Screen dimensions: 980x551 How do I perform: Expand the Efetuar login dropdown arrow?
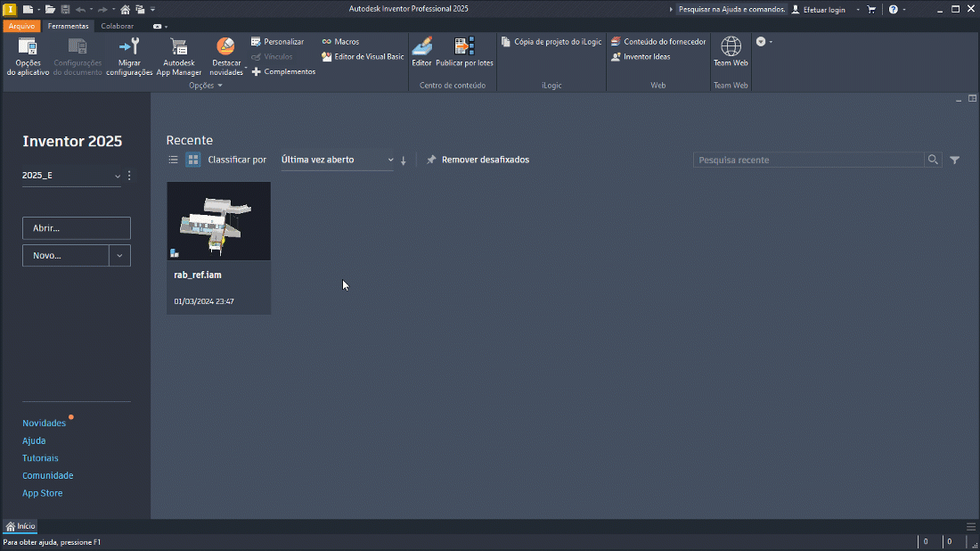click(857, 10)
